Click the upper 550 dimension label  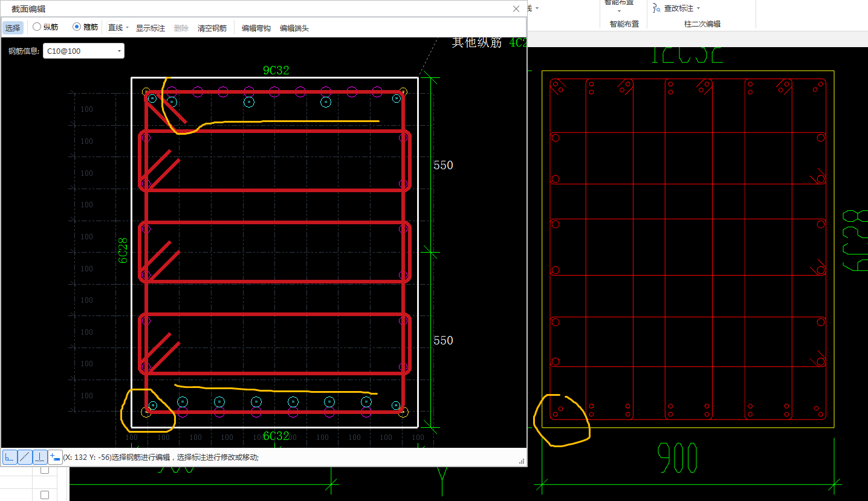click(443, 165)
